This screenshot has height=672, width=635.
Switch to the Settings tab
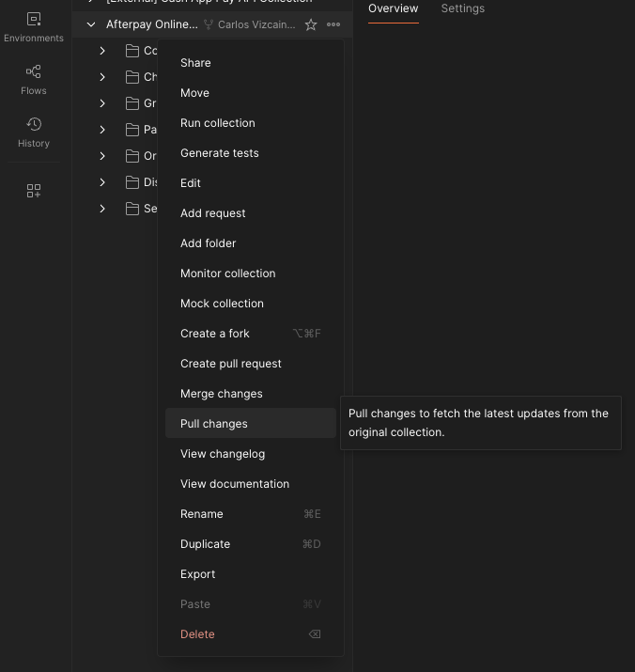463,8
